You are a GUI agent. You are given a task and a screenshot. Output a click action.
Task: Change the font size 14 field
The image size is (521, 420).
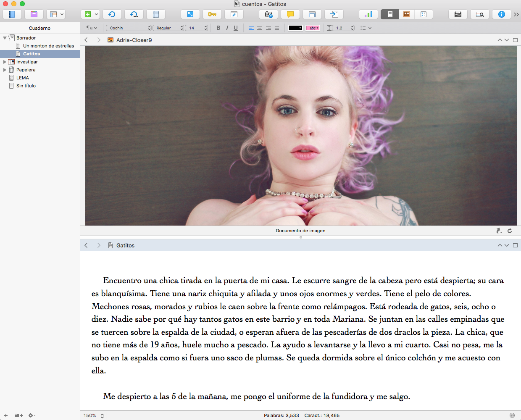196,28
